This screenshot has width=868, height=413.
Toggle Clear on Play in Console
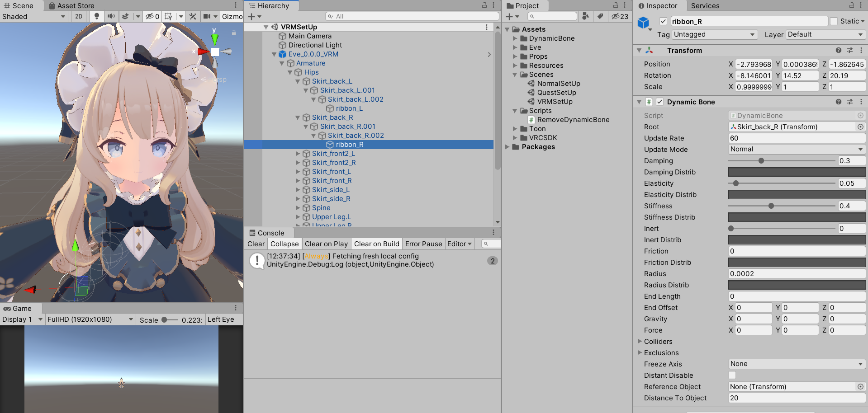(326, 244)
